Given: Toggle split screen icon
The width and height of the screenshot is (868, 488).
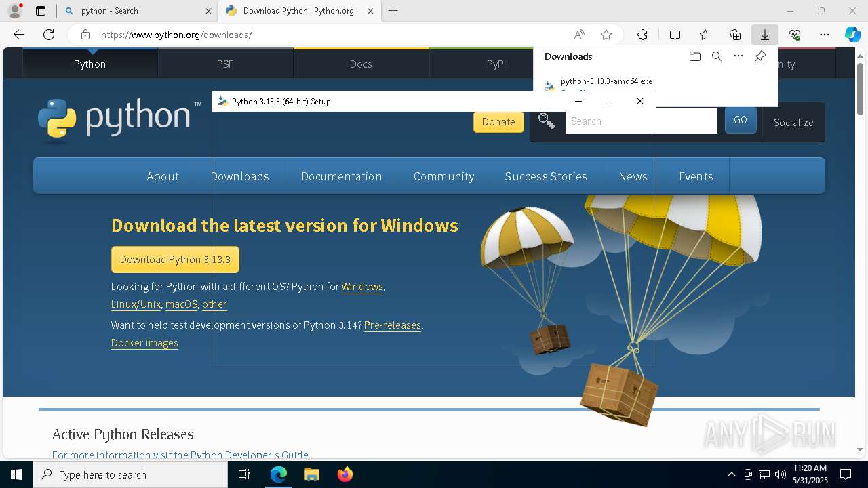Looking at the screenshot, I should [675, 35].
